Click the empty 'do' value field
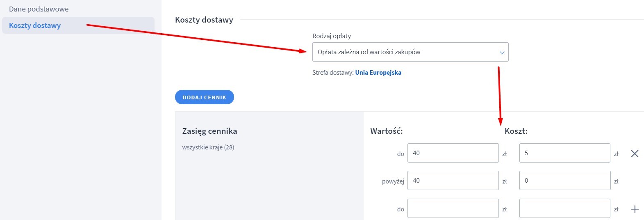 [x=453, y=209]
